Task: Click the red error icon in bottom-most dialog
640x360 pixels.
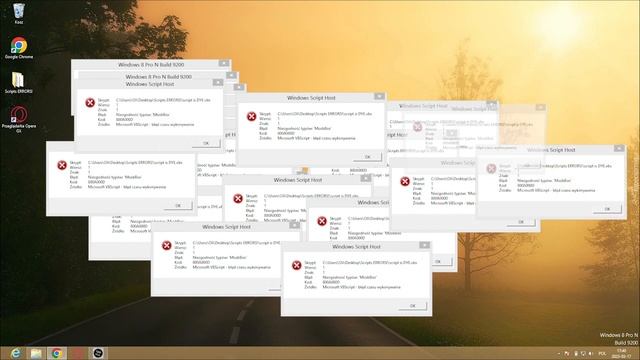Action: point(297,265)
